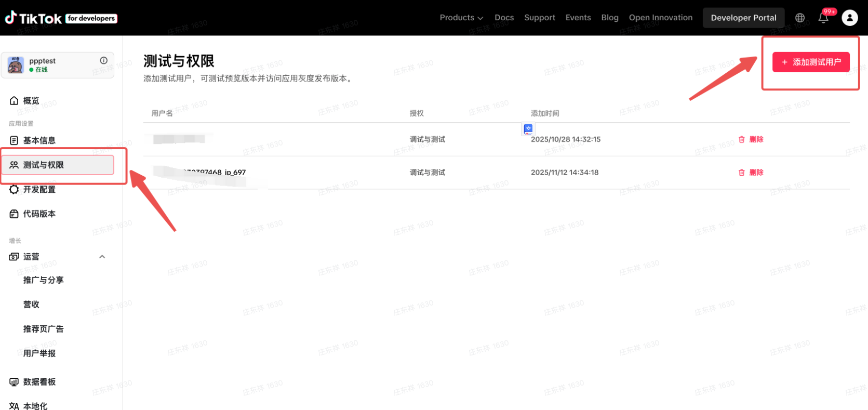
Task: Open 数据看板 in the sidebar
Action: pyautogui.click(x=39, y=382)
